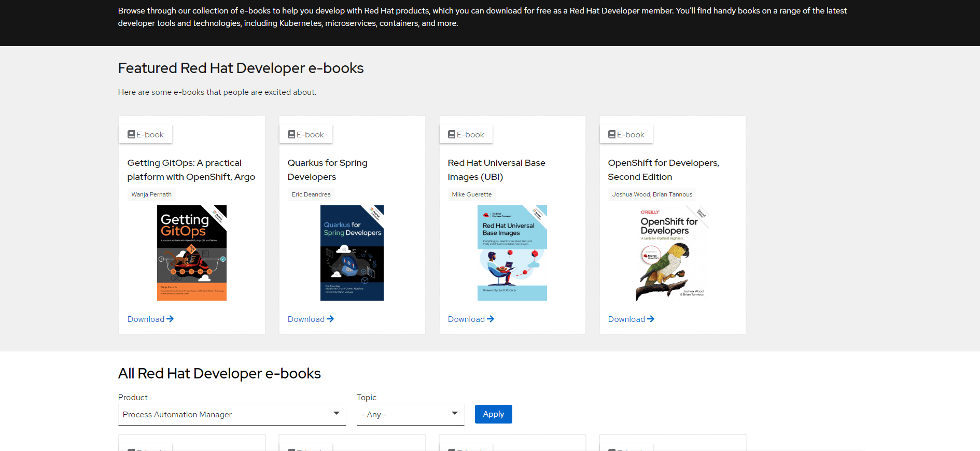This screenshot has height=451, width=980.
Task: Click arrow icon beside Universal Base Images Download
Action: click(x=491, y=319)
